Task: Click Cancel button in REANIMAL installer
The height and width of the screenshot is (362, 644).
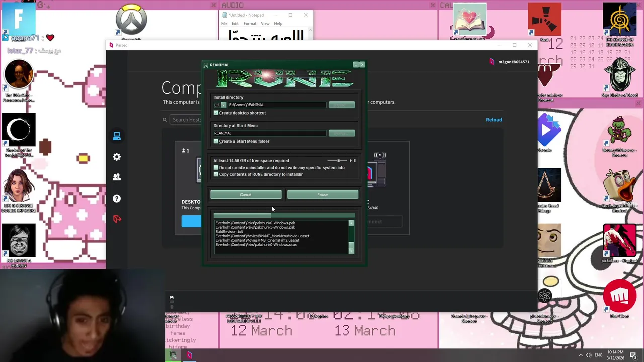Action: [246, 195]
